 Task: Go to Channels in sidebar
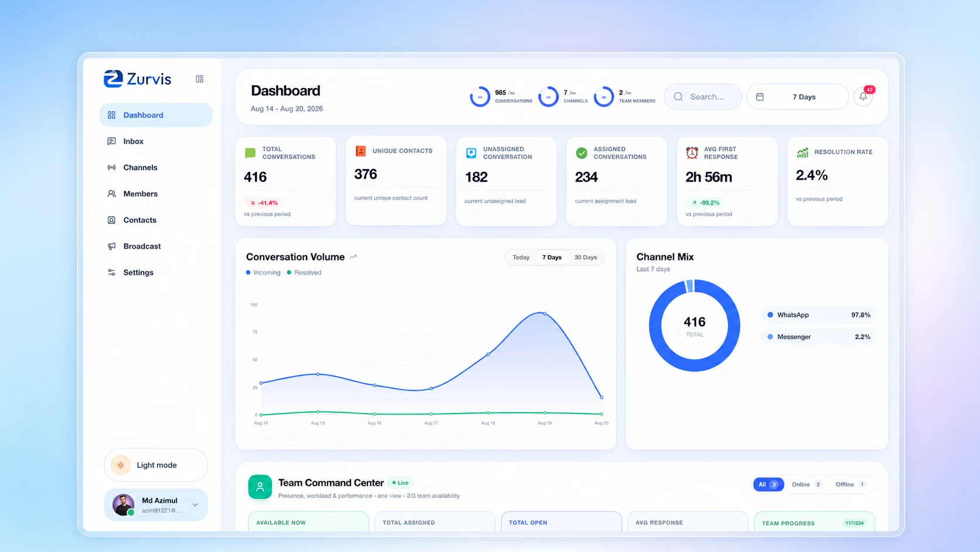click(x=156, y=168)
